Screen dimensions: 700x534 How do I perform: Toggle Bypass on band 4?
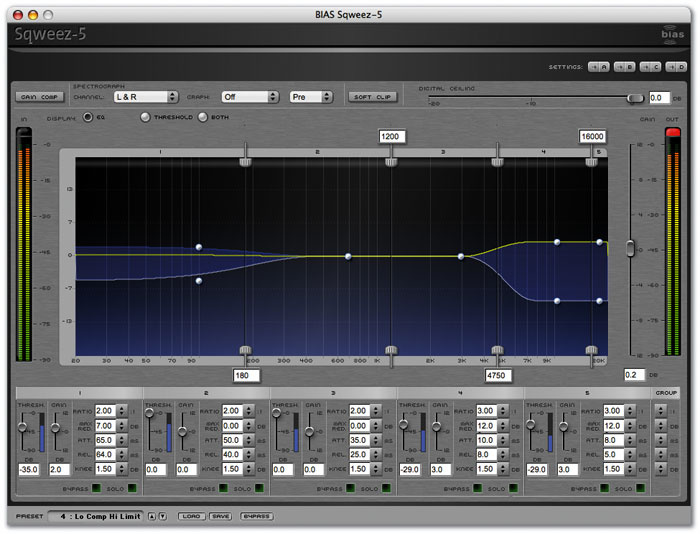[477, 488]
